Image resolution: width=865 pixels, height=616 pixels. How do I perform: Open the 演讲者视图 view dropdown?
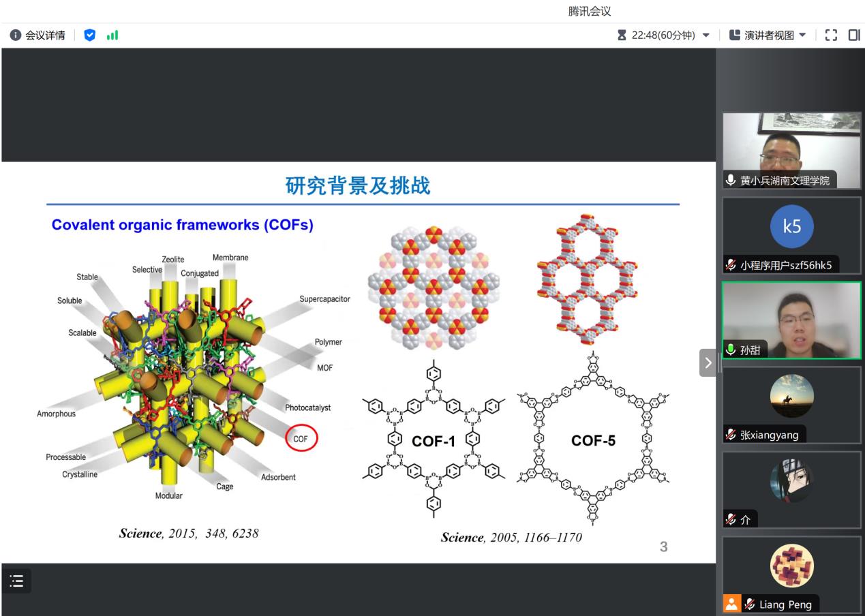pyautogui.click(x=767, y=35)
